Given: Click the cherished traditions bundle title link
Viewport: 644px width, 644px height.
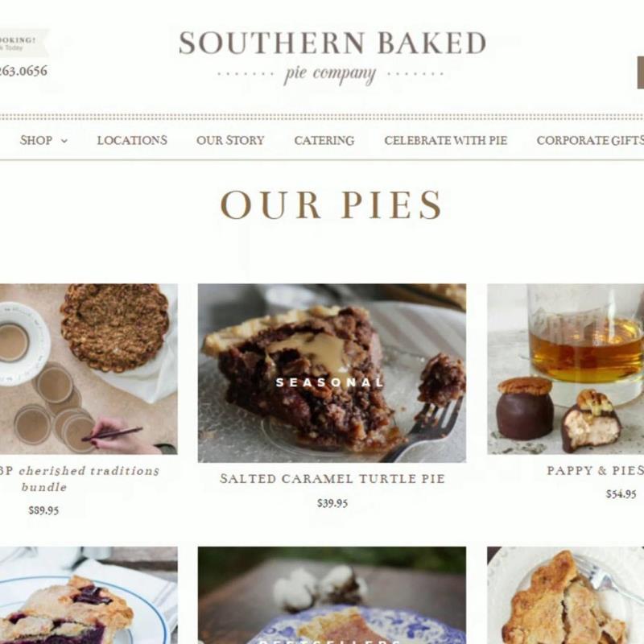Looking at the screenshot, I should [x=79, y=478].
